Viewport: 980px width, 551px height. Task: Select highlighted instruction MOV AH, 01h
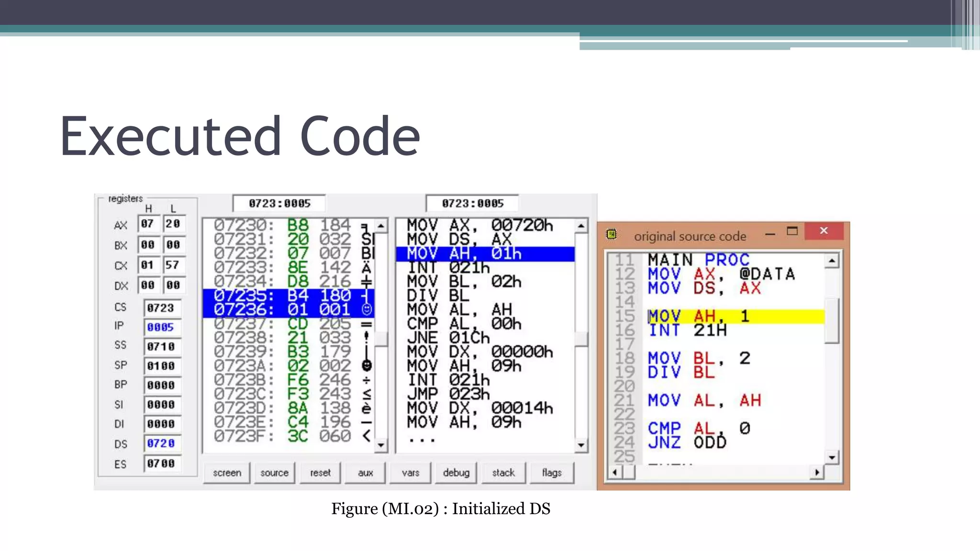point(485,253)
